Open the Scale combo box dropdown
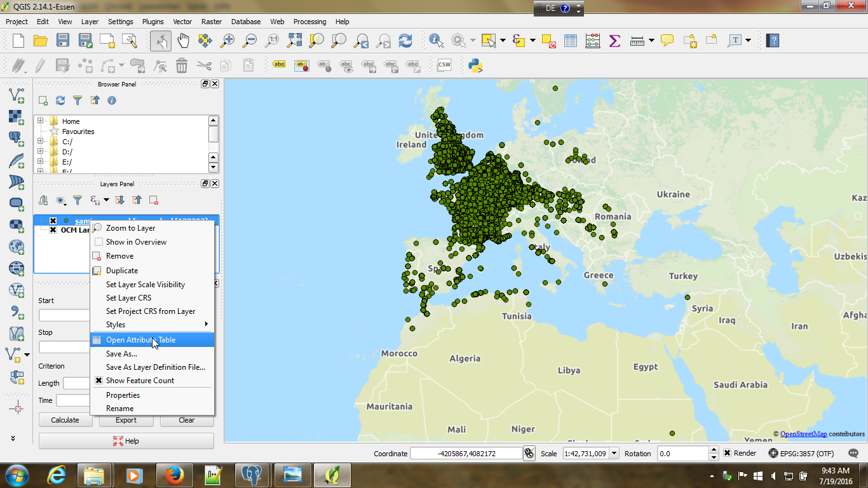 click(614, 453)
